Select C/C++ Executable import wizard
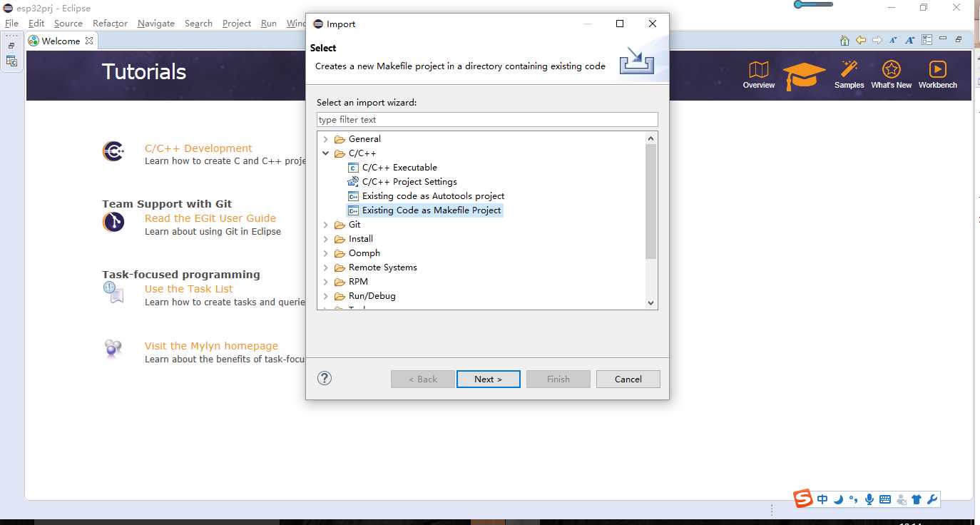Viewport: 980px width, 525px height. coord(399,168)
